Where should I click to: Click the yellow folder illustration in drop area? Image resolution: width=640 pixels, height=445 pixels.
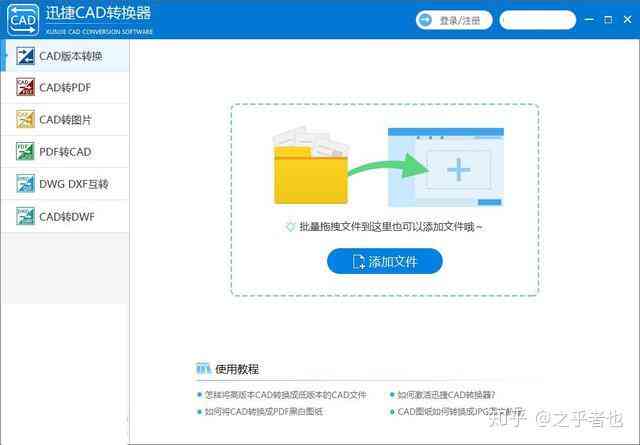point(311,166)
